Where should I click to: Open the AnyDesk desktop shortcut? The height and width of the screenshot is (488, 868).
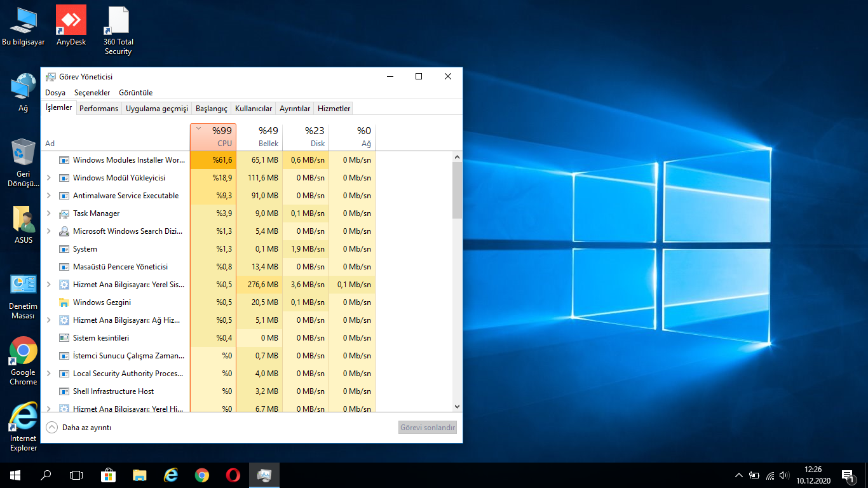tap(71, 26)
